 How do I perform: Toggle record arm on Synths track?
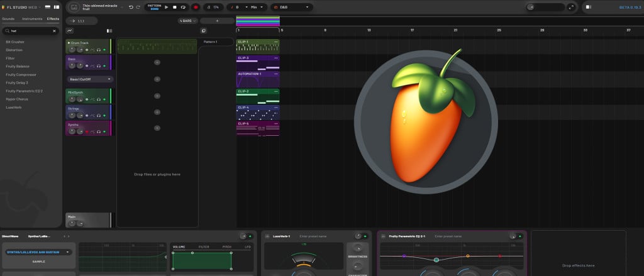[x=86, y=132]
